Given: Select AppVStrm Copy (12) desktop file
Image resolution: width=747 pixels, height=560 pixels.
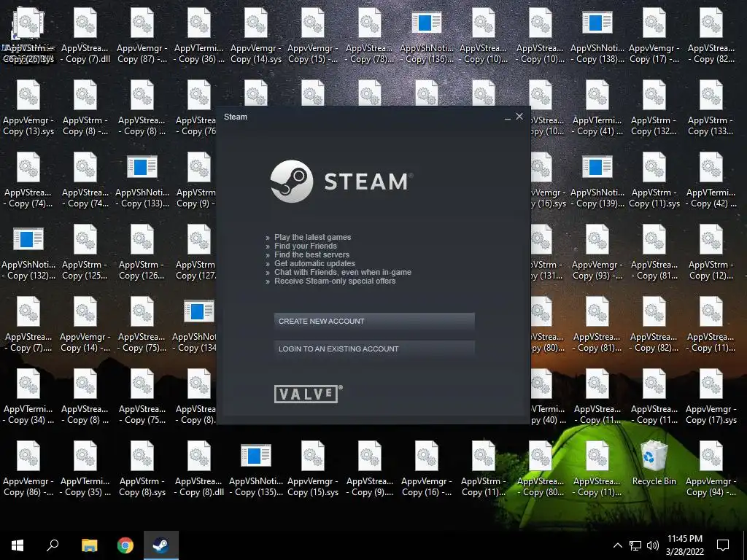Looking at the screenshot, I should coord(711,253).
